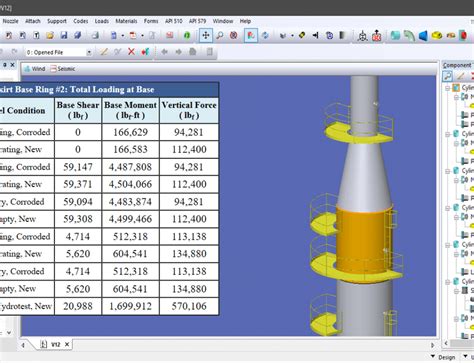Open the Codes menu
Image resolution: width=474 pixels, height=363 pixels.
coord(81,21)
